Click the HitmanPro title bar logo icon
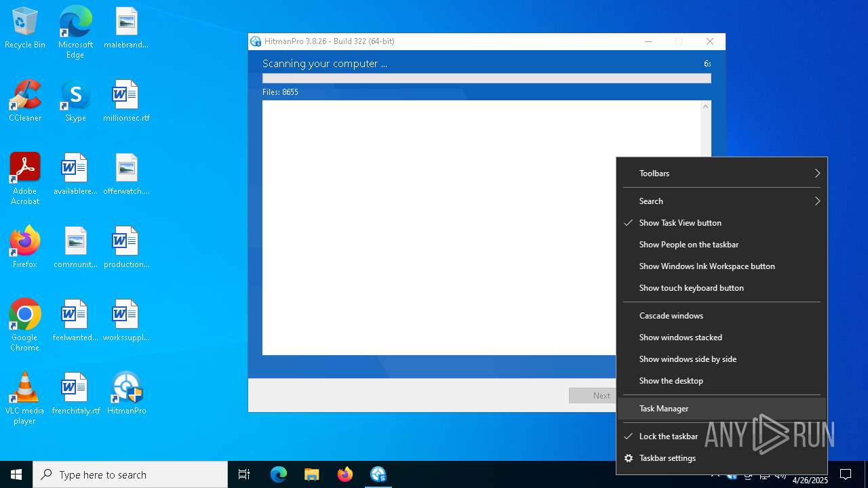868x488 pixels. [256, 41]
